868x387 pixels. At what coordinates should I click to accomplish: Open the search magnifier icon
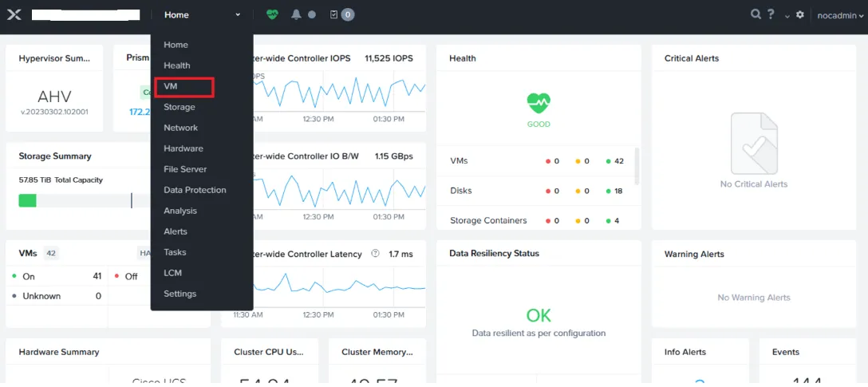[x=756, y=14]
